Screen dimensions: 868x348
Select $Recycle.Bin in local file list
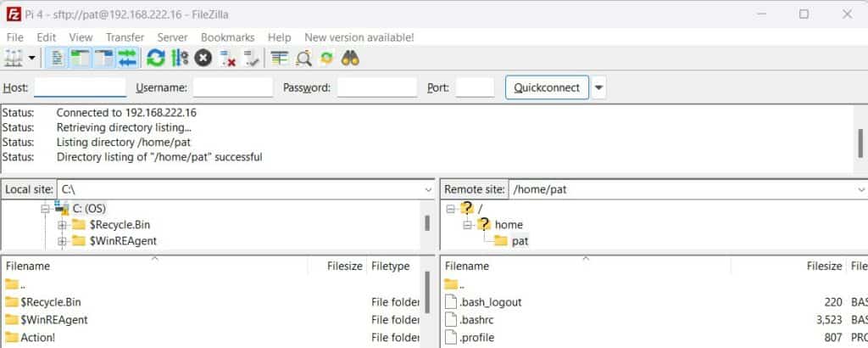50,302
